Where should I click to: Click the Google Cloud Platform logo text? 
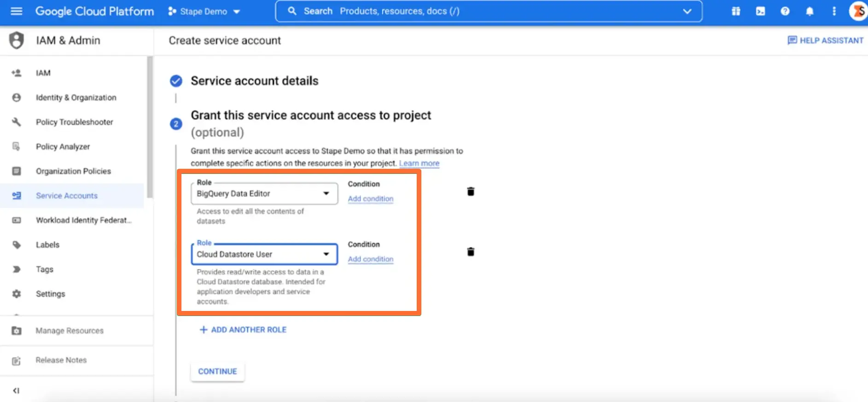pyautogui.click(x=94, y=11)
